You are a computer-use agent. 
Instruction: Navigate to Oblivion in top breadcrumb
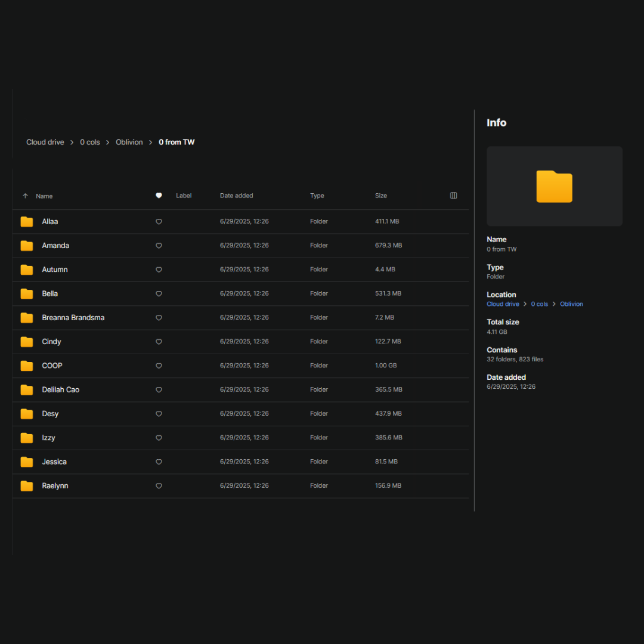tap(129, 143)
